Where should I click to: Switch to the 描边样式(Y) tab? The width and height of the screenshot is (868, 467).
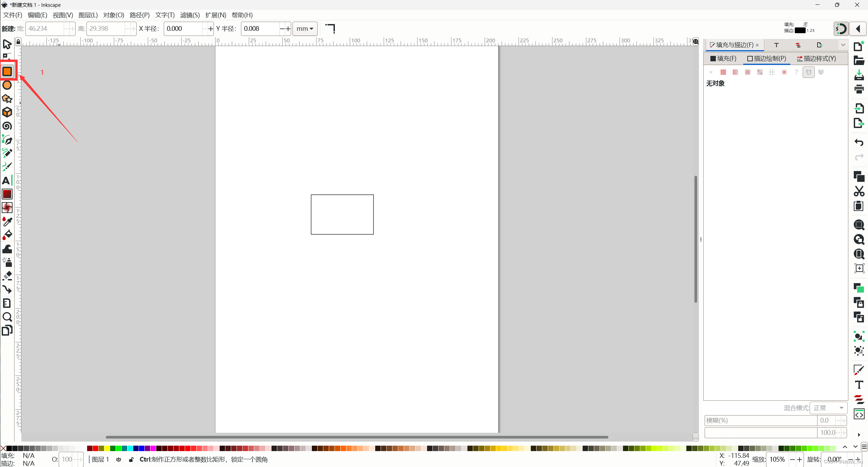(816, 59)
